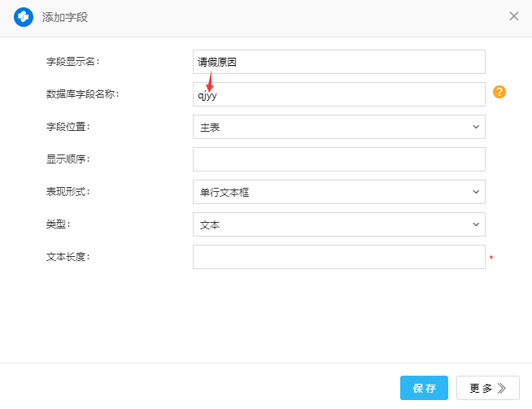Click the arrow of the 类型 dropdown
Viewport: 532px width, 409px height.
[476, 224]
